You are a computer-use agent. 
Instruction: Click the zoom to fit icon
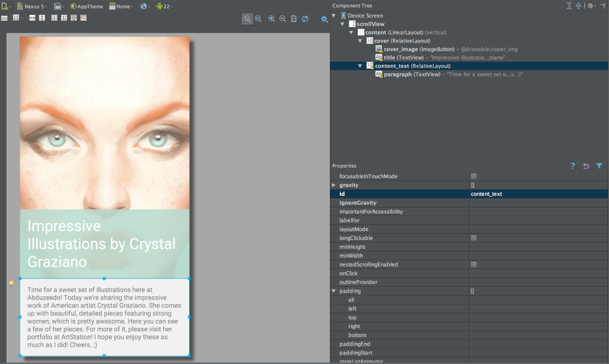coord(247,19)
